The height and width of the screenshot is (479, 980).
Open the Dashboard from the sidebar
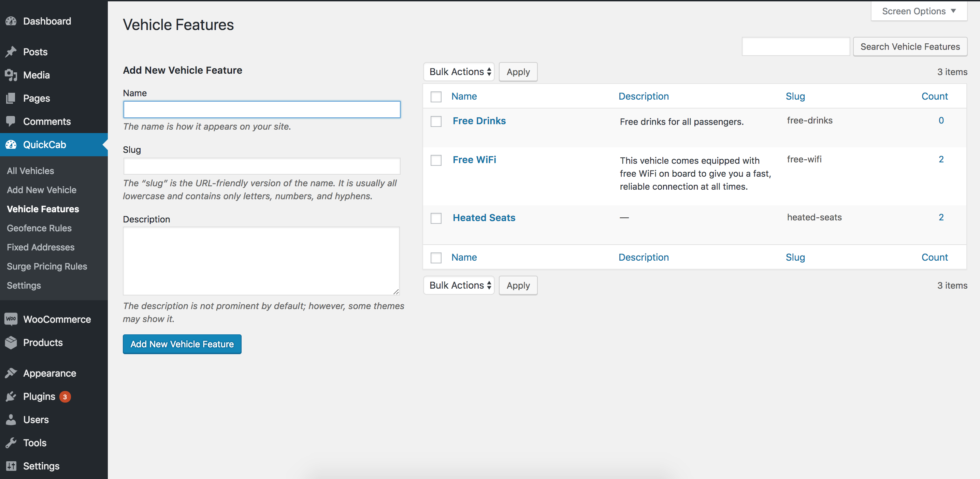coord(11,21)
